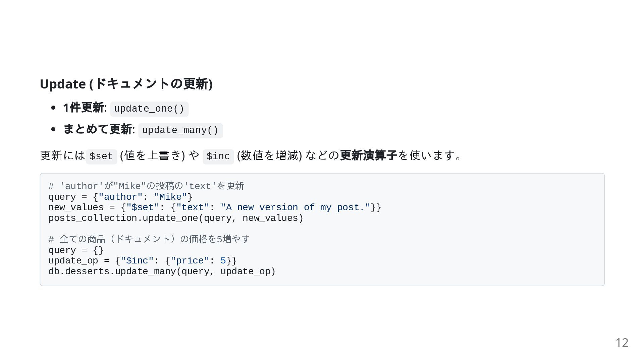Select the update_one() inline code chip
This screenshot has width=644, height=362.
click(x=149, y=109)
